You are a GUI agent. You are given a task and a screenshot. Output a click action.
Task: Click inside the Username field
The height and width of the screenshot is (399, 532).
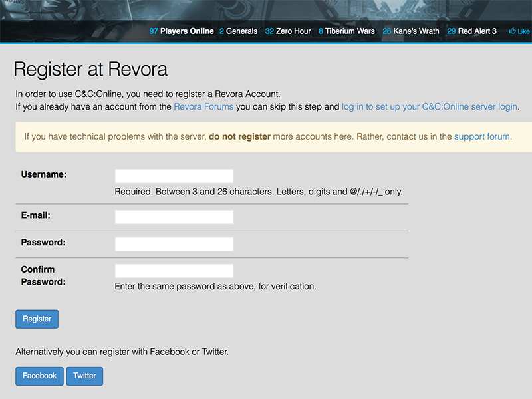coord(174,175)
